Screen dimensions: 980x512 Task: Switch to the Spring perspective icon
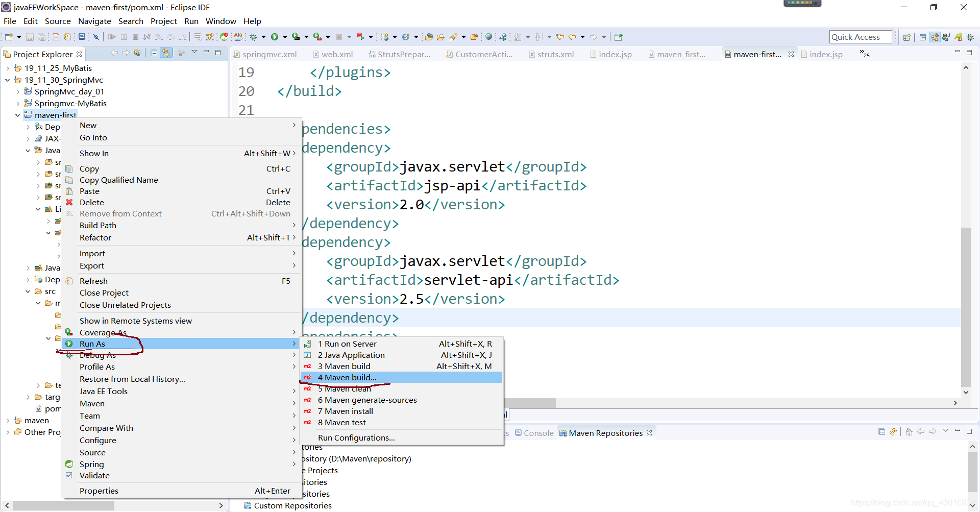point(959,37)
